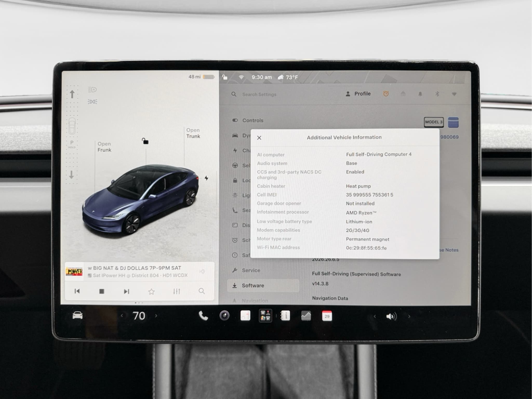532x399 pixels.
Task: Tap the volume speaker icon
Action: (391, 316)
